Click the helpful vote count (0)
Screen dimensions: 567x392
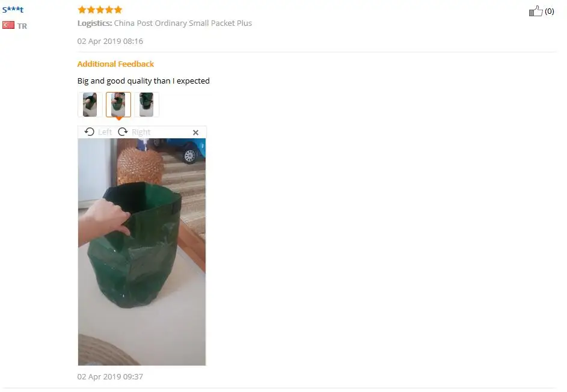click(x=550, y=11)
